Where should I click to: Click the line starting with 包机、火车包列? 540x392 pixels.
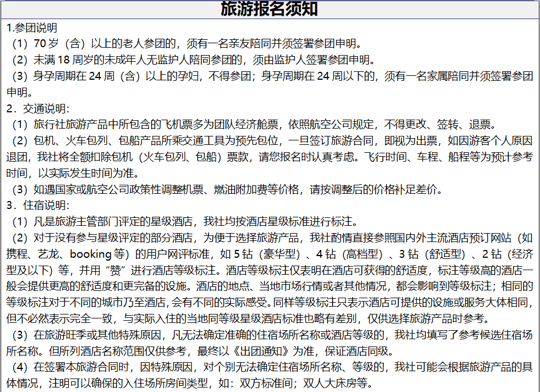(x=270, y=141)
